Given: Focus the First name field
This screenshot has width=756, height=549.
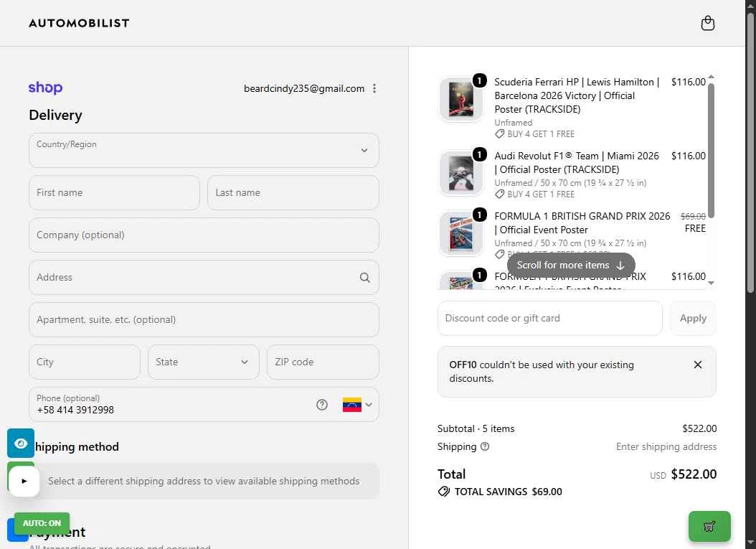Looking at the screenshot, I should (x=114, y=192).
